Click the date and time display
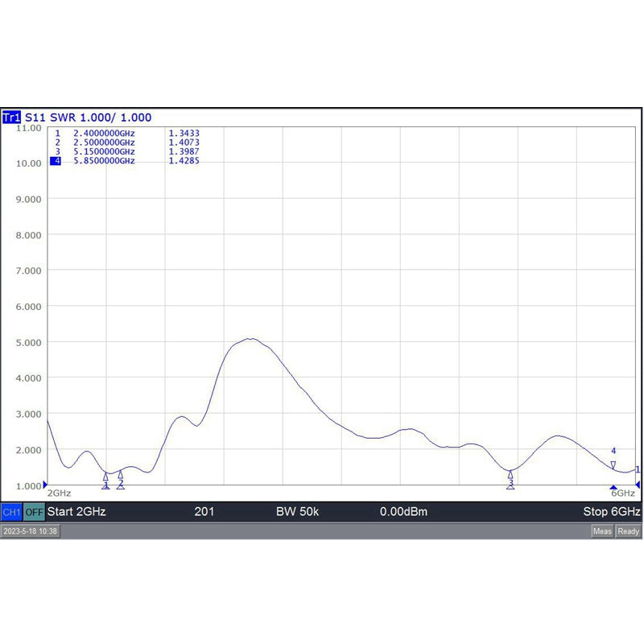Screen dimensions: 644x644 click(31, 531)
